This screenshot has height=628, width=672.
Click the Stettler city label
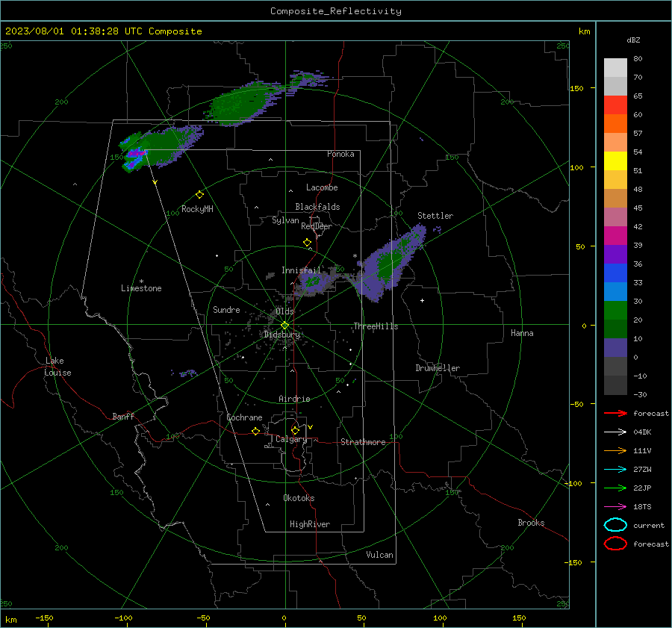(435, 216)
